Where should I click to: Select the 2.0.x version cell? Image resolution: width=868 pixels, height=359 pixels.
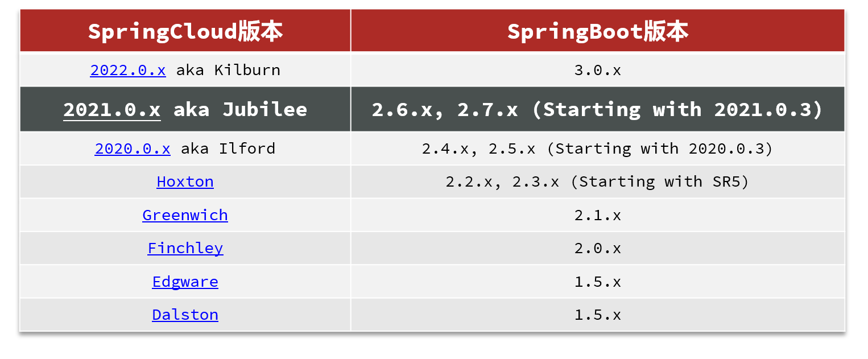597,248
